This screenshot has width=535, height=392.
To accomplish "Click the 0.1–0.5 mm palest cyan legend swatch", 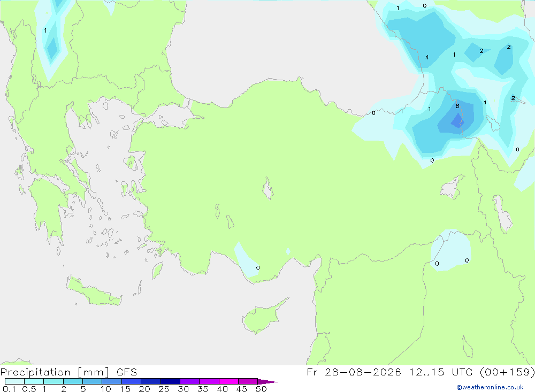I will click(14, 381).
